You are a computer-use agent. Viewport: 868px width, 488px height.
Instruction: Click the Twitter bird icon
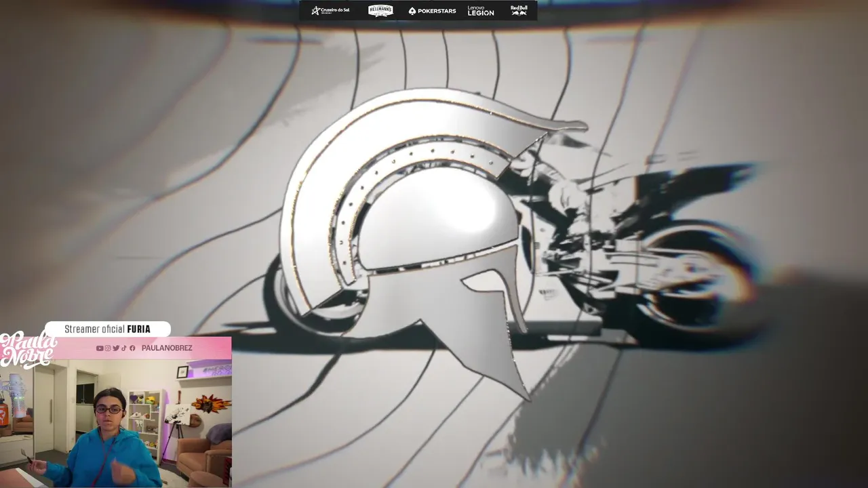tap(116, 348)
